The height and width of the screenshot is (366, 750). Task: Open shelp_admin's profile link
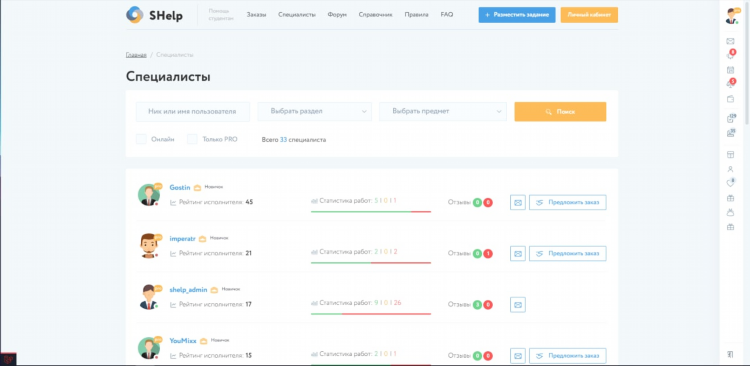tap(188, 289)
